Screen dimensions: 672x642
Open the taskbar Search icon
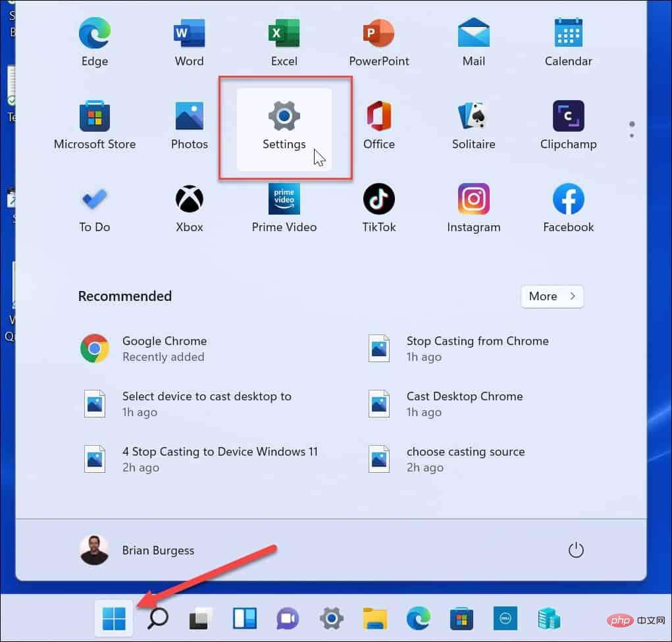[x=157, y=618]
